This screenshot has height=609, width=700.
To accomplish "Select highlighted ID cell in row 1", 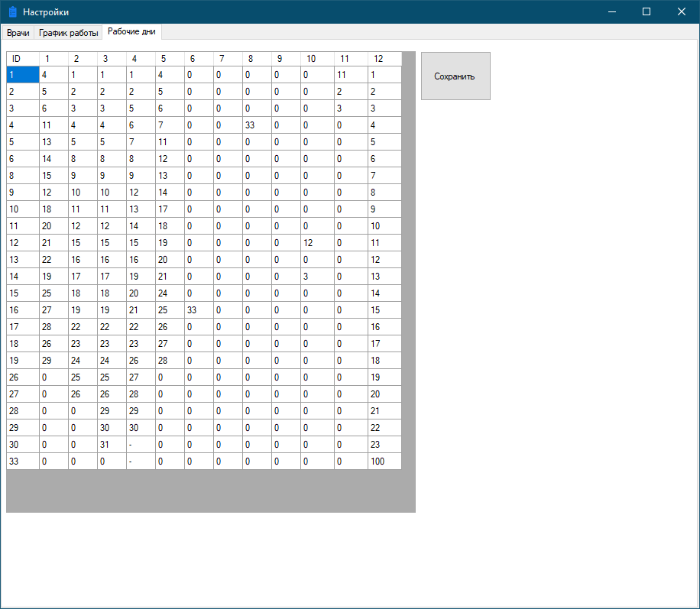I will click(x=23, y=75).
